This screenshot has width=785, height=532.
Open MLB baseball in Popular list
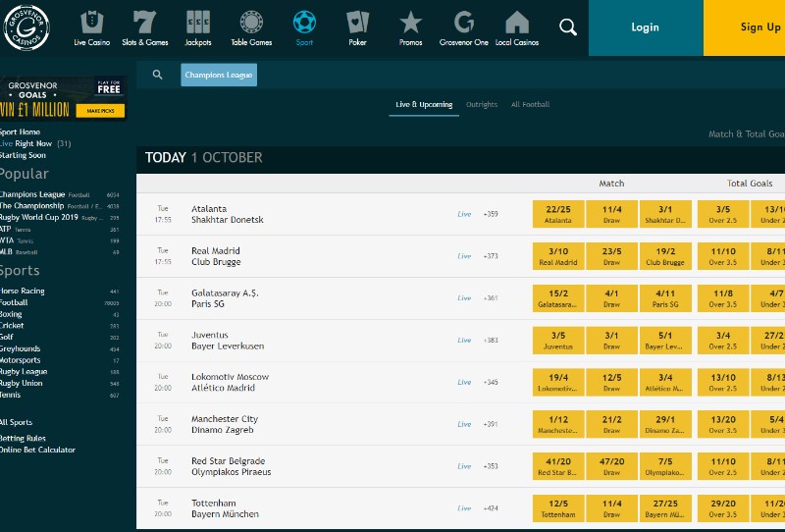click(x=60, y=252)
